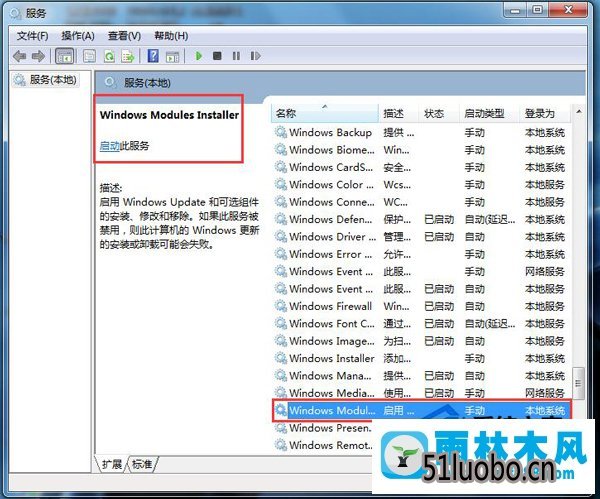Image resolution: width=600 pixels, height=499 pixels.
Task: Sort by the 启动类型 column header
Action: (489, 113)
